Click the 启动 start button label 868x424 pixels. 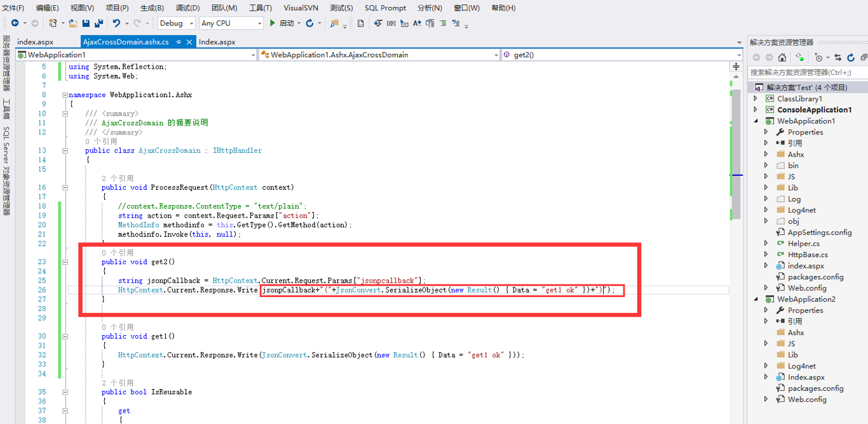coord(287,23)
